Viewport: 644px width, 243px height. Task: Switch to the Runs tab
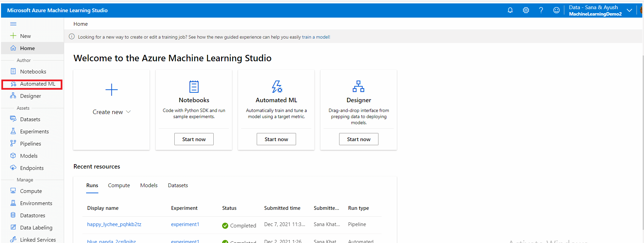point(92,185)
